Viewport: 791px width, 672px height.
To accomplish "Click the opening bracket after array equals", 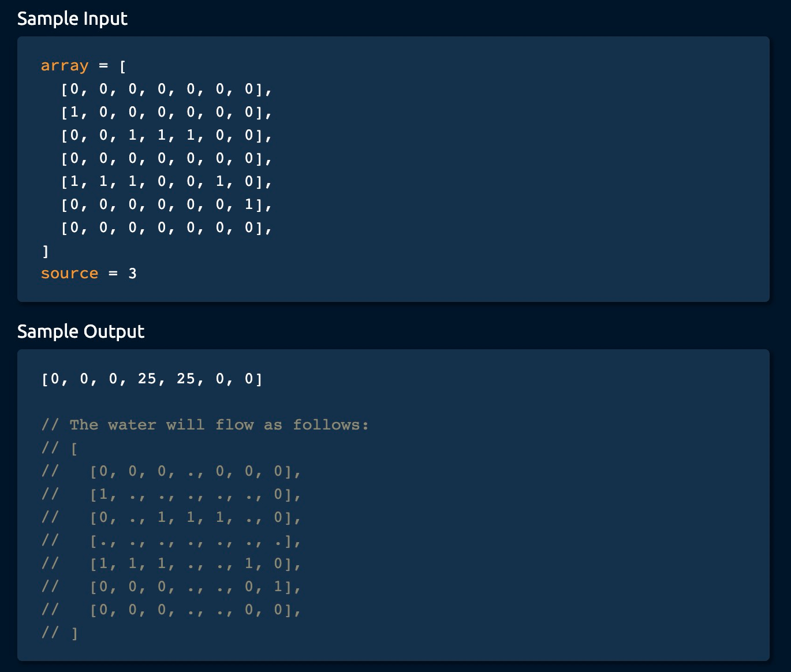I will point(122,66).
